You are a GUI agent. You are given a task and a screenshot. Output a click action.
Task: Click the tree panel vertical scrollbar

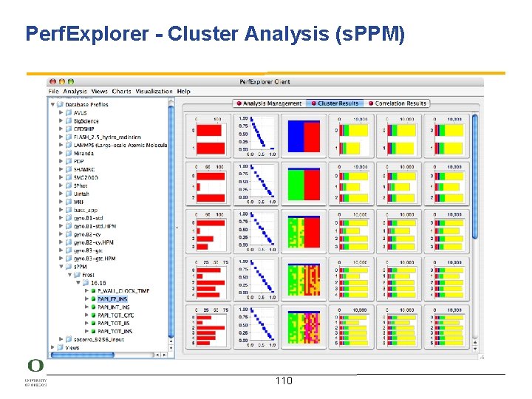tap(171, 220)
